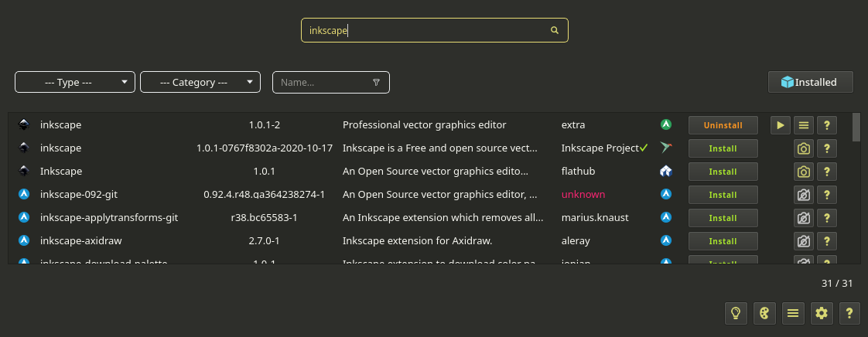
Task: Click the Flatpak type icon for flathub row
Action: (666, 171)
